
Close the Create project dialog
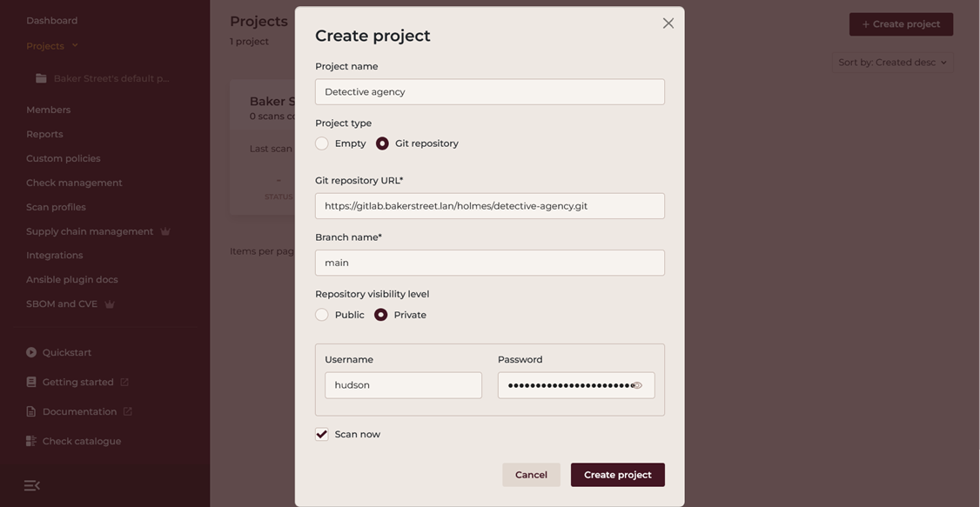pyautogui.click(x=668, y=23)
